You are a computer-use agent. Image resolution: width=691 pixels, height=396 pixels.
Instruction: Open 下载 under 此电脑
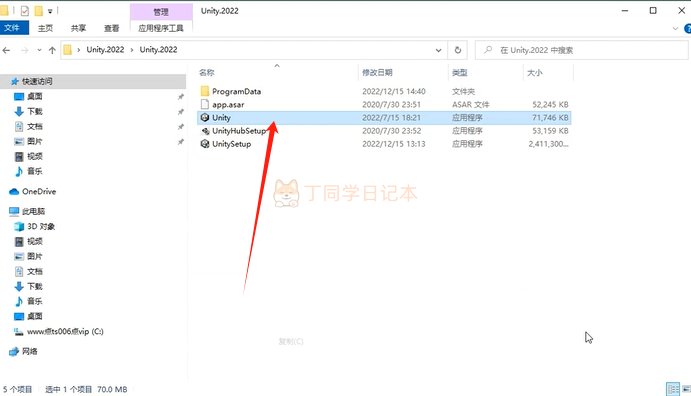click(35, 286)
